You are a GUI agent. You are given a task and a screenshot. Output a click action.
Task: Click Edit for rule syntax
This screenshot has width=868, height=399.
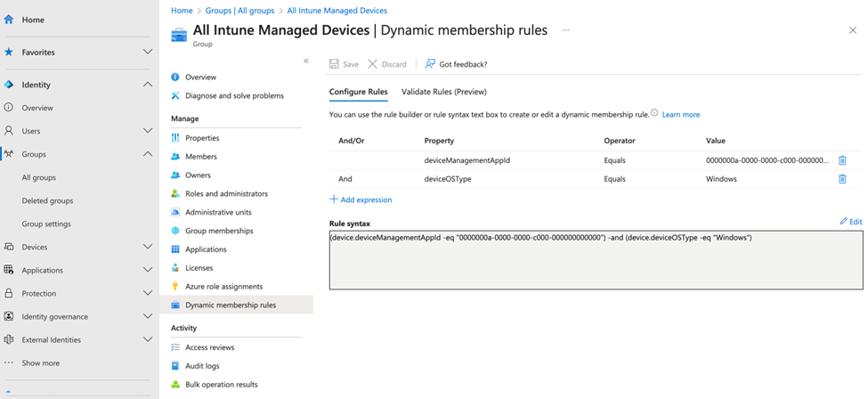(x=851, y=221)
